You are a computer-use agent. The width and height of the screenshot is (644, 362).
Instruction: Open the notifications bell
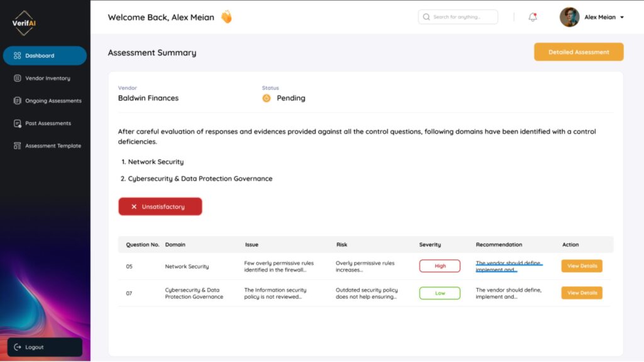coord(533,17)
